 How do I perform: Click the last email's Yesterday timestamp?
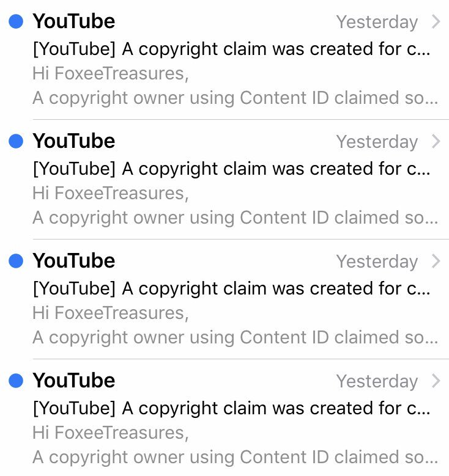[x=377, y=381]
